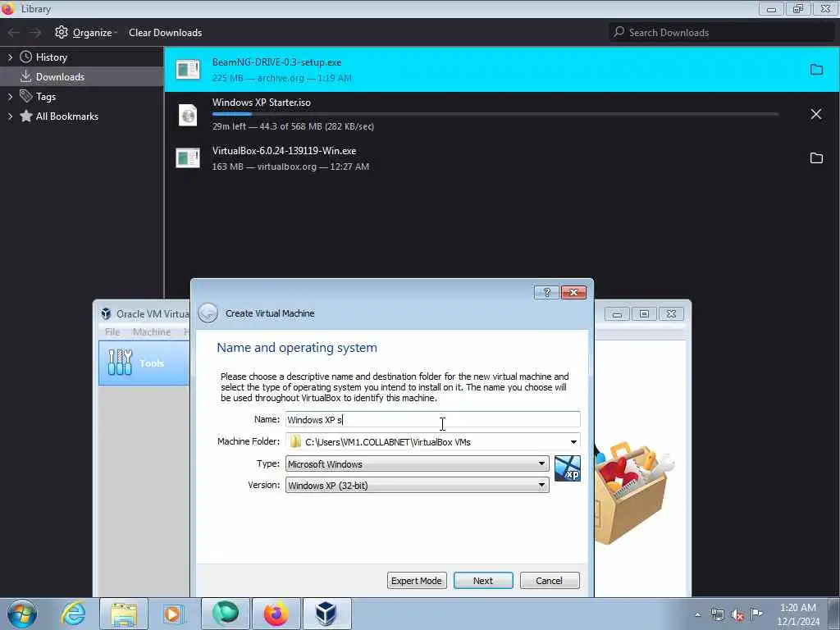Image resolution: width=840 pixels, height=630 pixels.
Task: Click the Organize gear icon
Action: pos(62,32)
